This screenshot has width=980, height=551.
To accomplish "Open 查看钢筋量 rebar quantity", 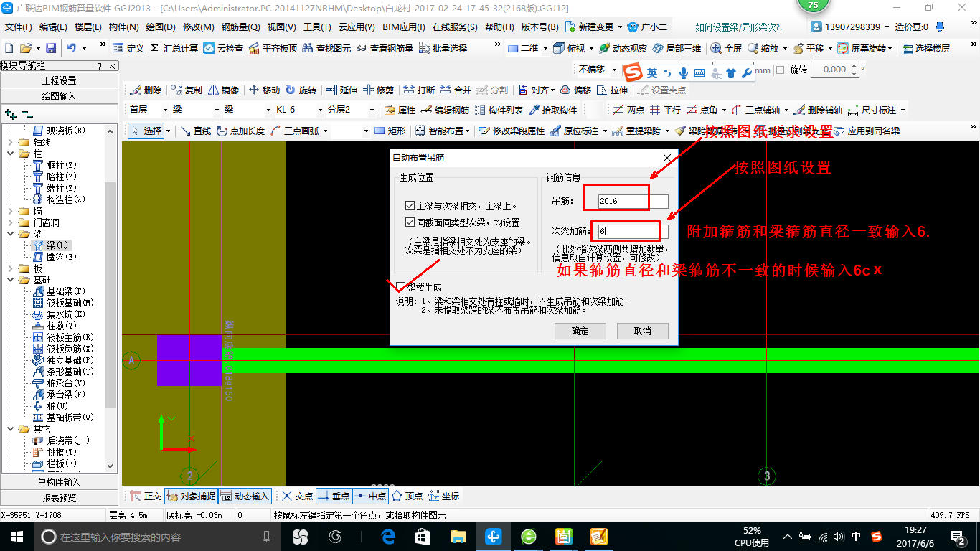I will (x=385, y=48).
